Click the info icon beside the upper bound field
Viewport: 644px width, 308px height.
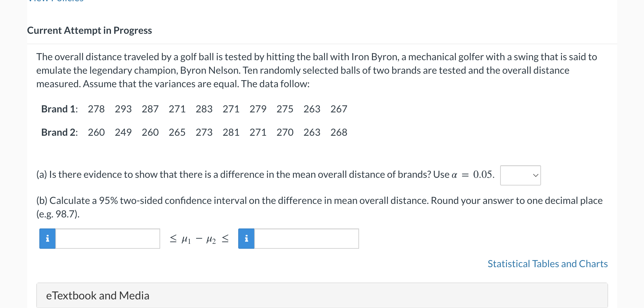coord(246,239)
